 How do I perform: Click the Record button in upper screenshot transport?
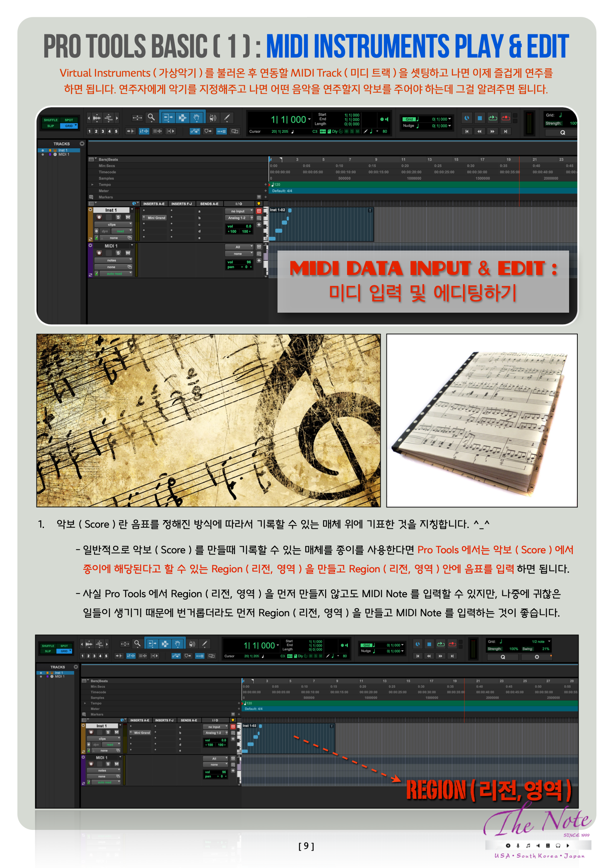coord(505,118)
